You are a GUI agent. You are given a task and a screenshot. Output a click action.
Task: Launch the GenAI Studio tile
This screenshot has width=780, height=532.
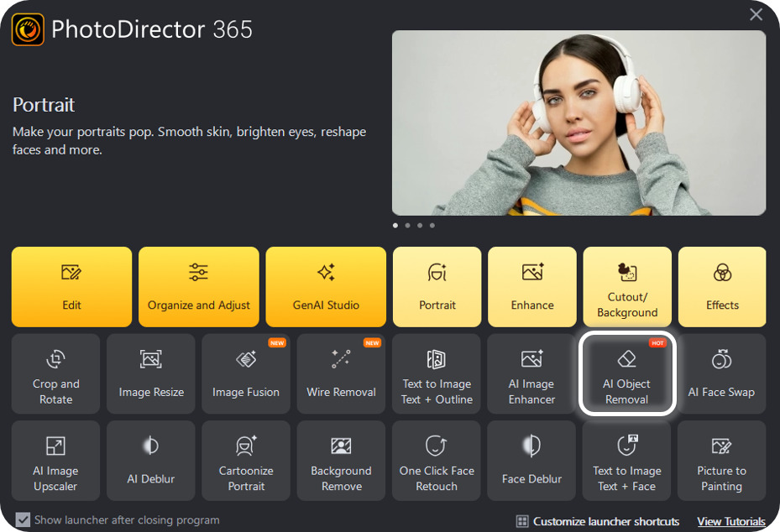(x=326, y=287)
